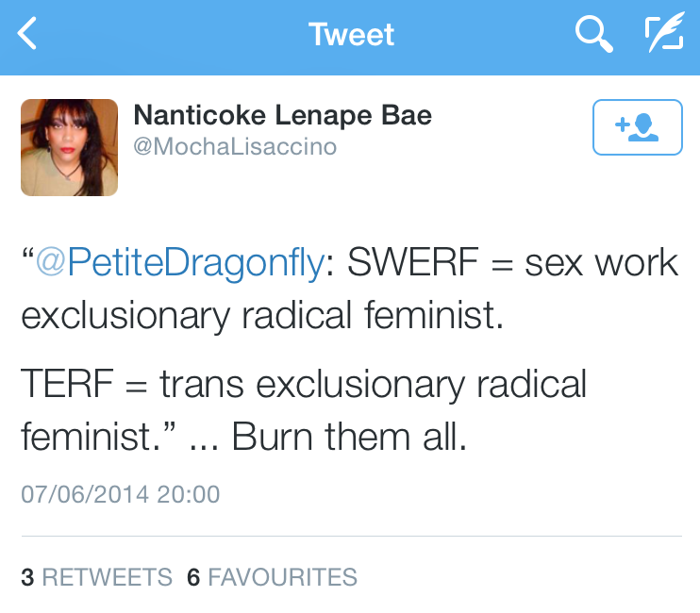The image size is (700, 613).
Task: Open Nanticoke Lenape Bae's profile photo
Action: 70,147
